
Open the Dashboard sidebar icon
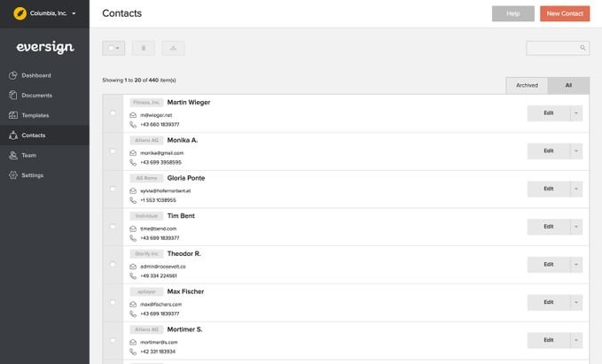[x=13, y=75]
